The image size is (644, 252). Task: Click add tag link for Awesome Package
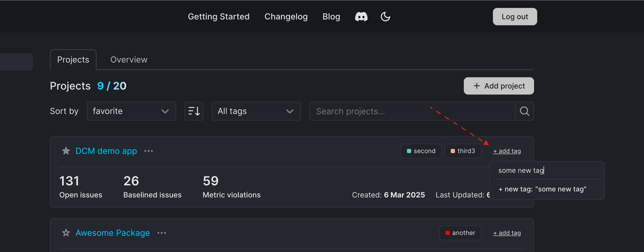click(x=507, y=233)
